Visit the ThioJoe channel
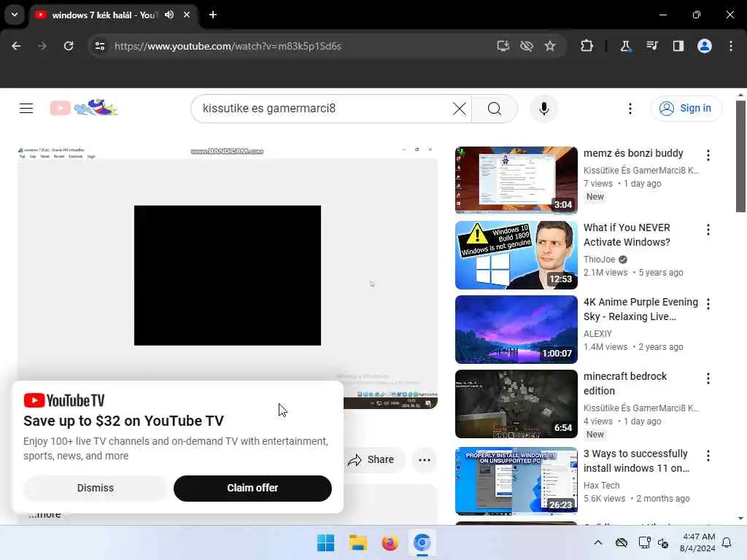This screenshot has width=747, height=560. pos(600,260)
